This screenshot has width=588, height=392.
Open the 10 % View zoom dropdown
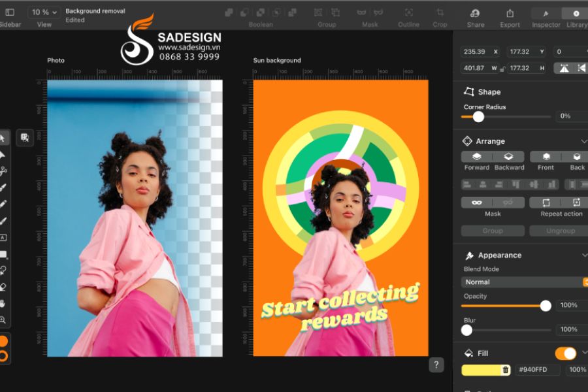click(x=44, y=12)
